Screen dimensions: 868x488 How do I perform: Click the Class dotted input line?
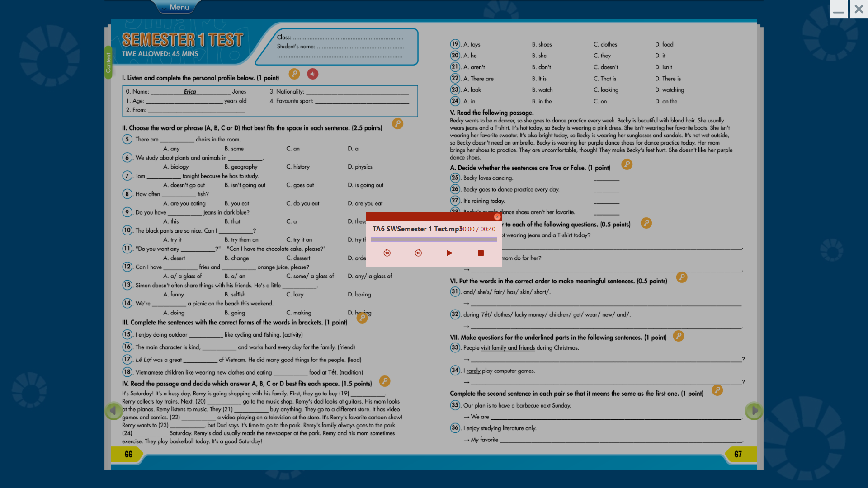click(x=348, y=39)
